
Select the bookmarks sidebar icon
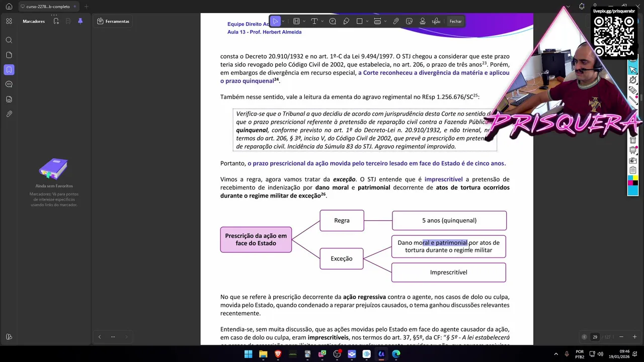(x=9, y=70)
